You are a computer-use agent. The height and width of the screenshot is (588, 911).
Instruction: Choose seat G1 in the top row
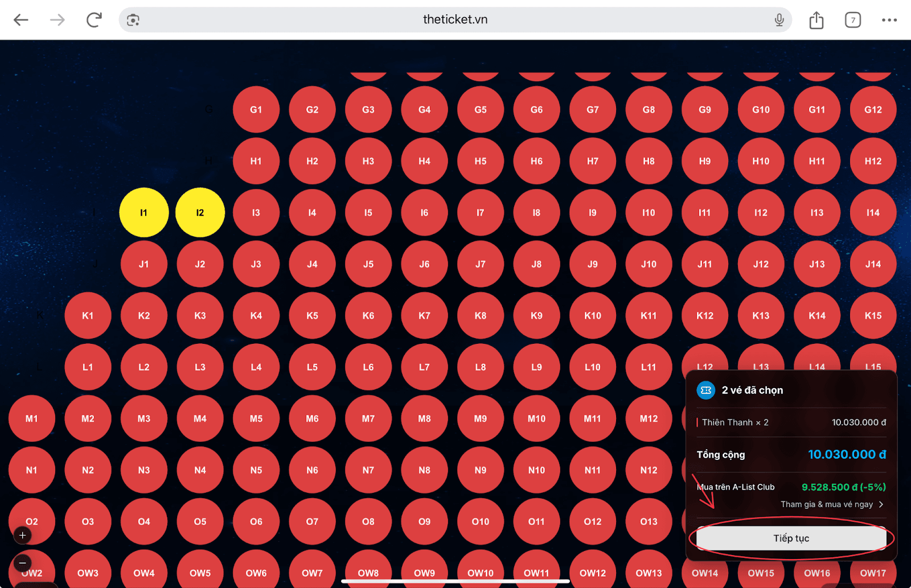click(x=256, y=109)
